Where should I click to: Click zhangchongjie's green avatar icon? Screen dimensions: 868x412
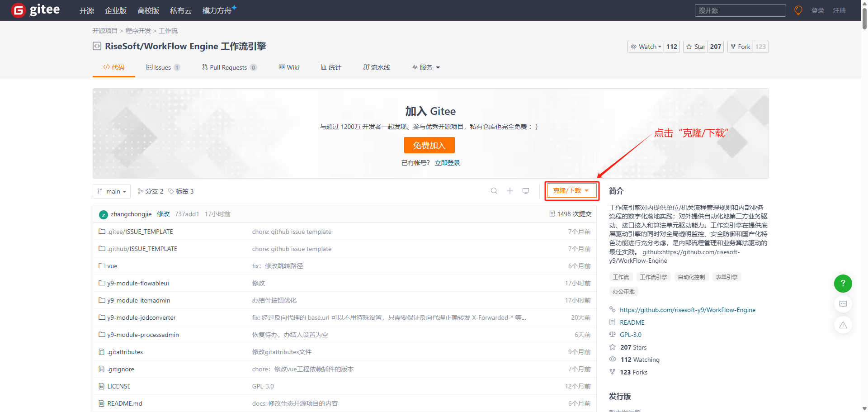(x=104, y=214)
